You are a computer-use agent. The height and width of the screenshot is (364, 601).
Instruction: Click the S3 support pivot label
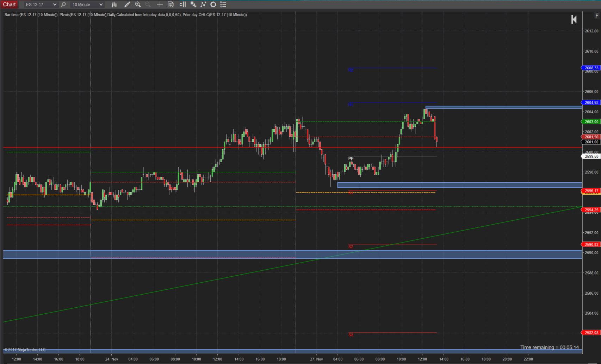point(351,335)
